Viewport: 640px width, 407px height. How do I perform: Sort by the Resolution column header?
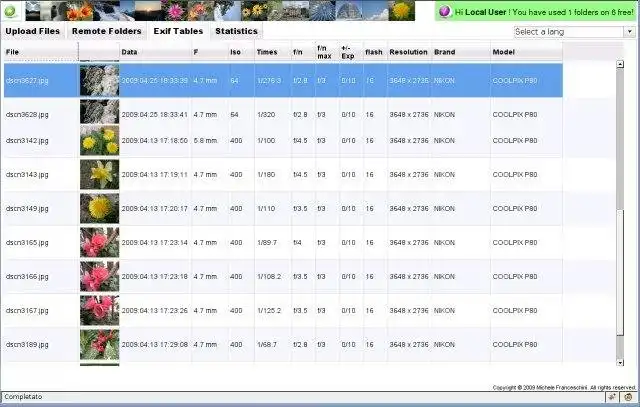click(409, 52)
